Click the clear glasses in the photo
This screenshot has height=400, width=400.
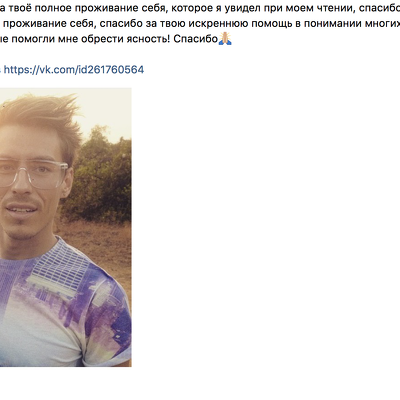pyautogui.click(x=33, y=173)
